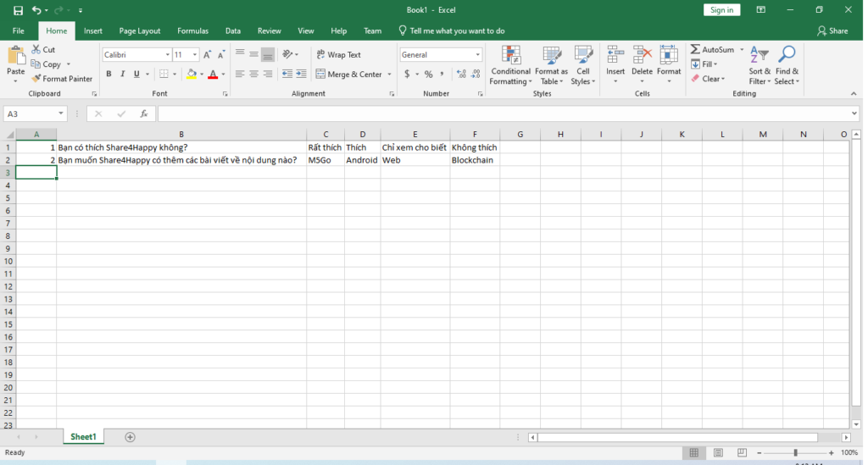Open the font name Calibri dropdown
This screenshot has width=868, height=465.
click(166, 55)
